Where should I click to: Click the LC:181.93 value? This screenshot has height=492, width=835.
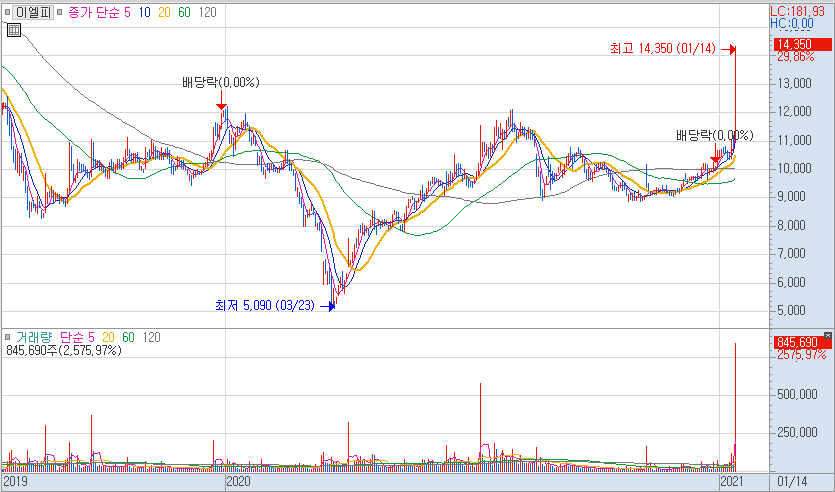coord(800,11)
